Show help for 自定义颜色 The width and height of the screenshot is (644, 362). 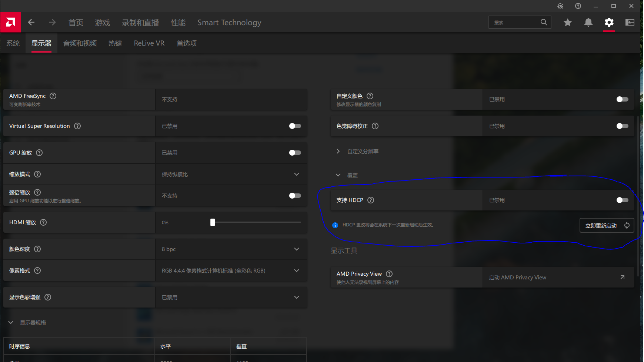(x=370, y=96)
